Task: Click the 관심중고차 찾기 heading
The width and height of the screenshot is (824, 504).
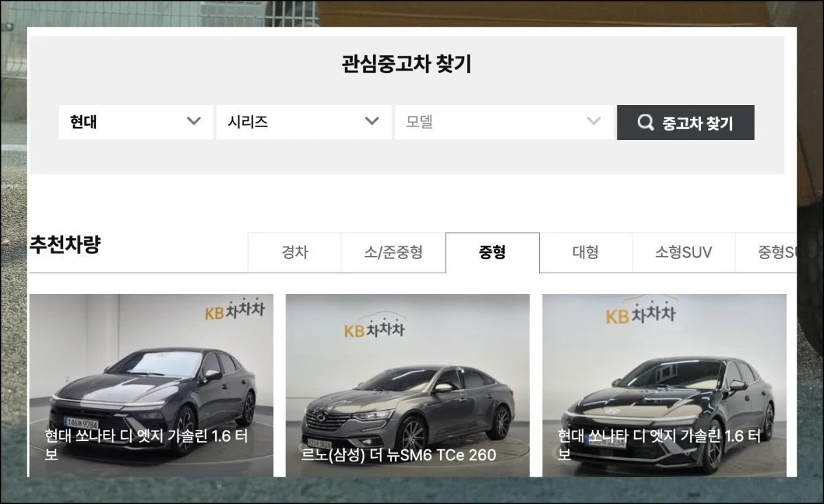Action: point(407,65)
